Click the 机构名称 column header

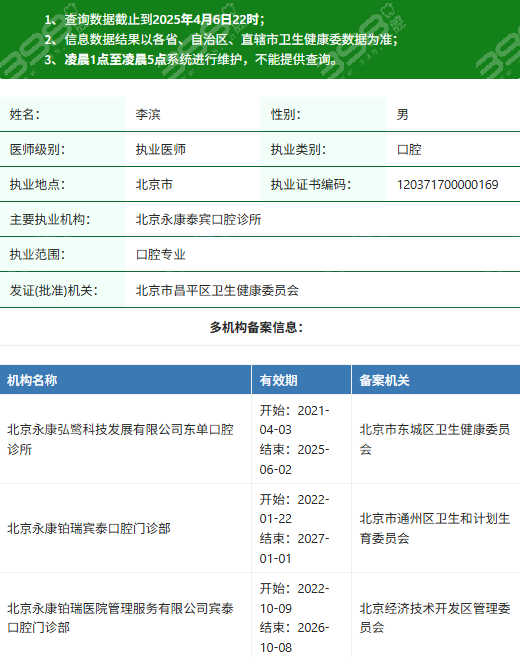[32, 380]
